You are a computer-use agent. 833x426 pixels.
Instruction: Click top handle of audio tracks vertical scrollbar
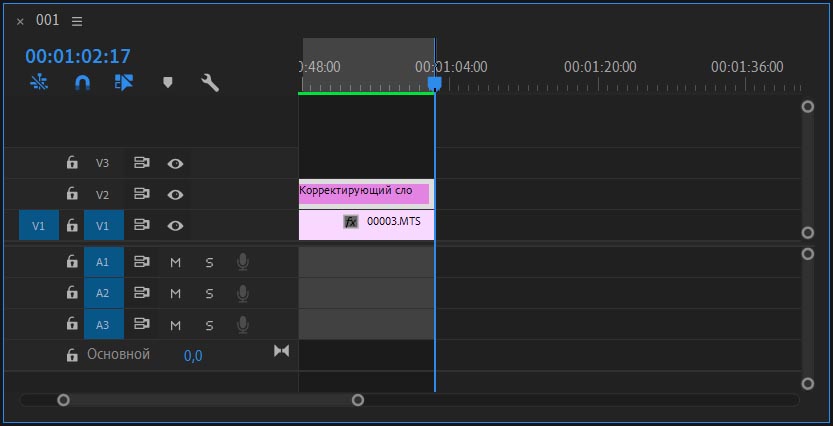coord(808,254)
